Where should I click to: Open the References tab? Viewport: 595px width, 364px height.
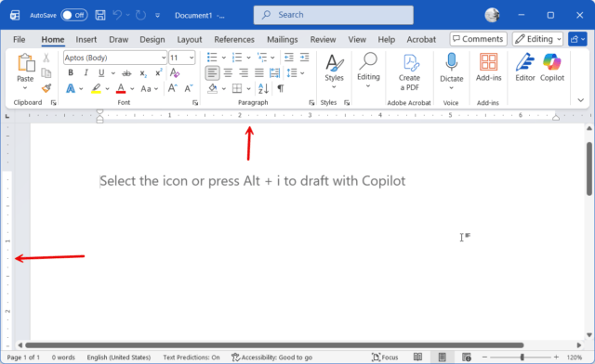(234, 39)
